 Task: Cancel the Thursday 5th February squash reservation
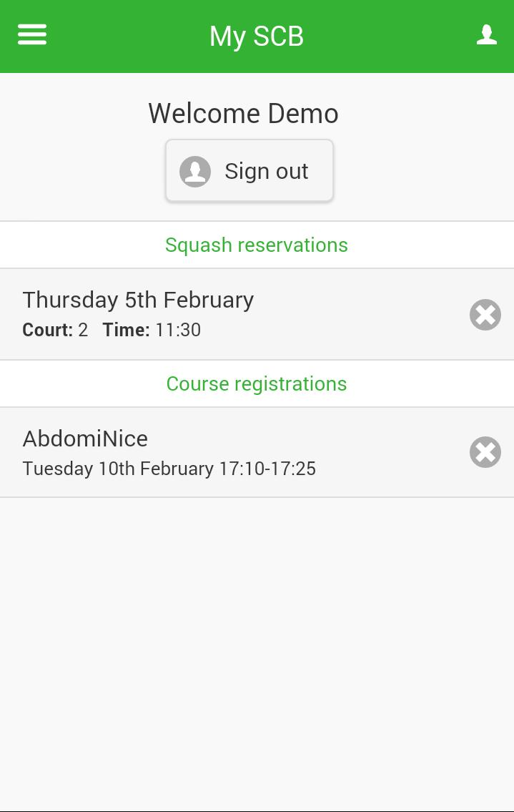click(x=485, y=315)
